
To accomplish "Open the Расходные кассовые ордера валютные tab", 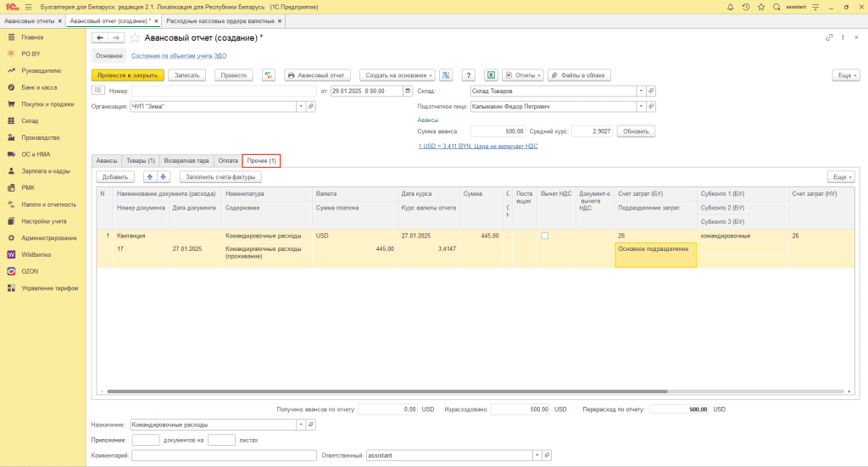I will (x=220, y=19).
